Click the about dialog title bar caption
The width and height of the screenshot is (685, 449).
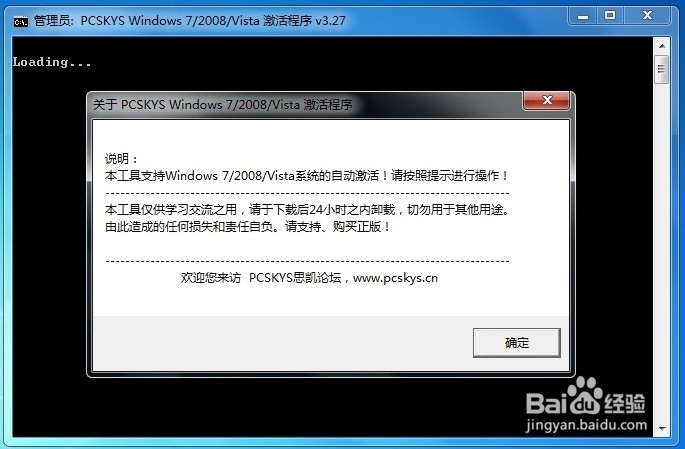pos(223,105)
